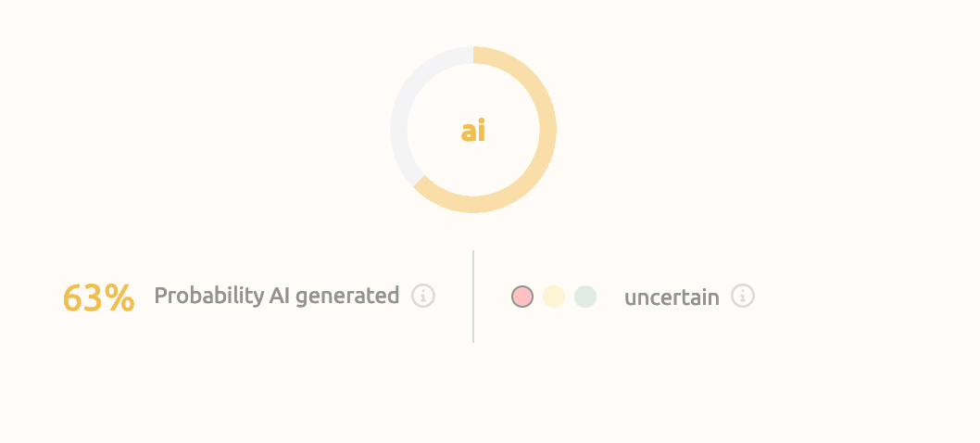The width and height of the screenshot is (980, 443).
Task: Click the uncertain verdict label
Action: [672, 297]
